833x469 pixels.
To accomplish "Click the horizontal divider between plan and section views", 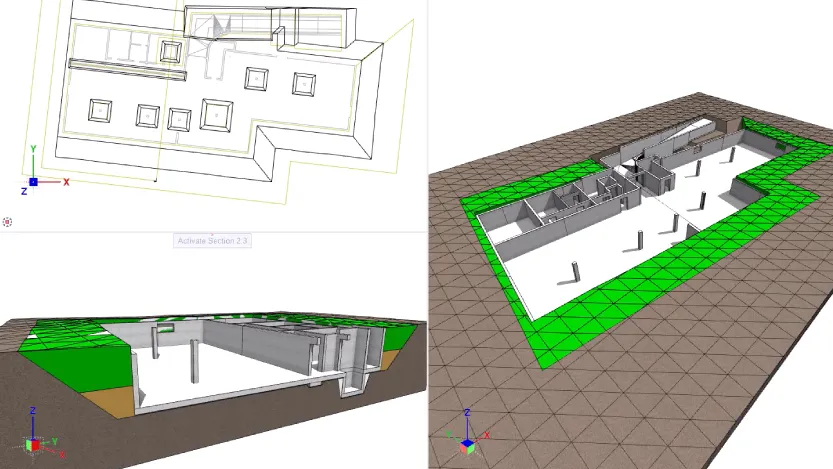I will click(x=212, y=232).
